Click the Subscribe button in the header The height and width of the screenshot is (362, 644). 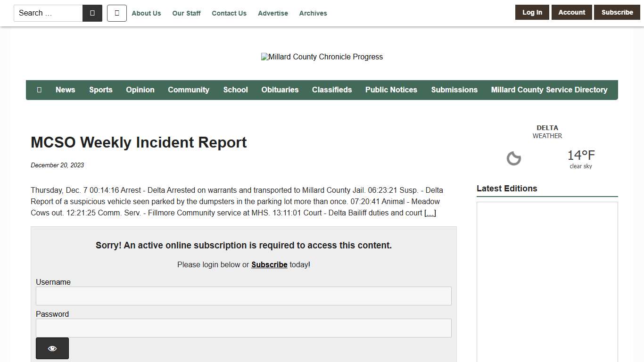click(x=617, y=12)
